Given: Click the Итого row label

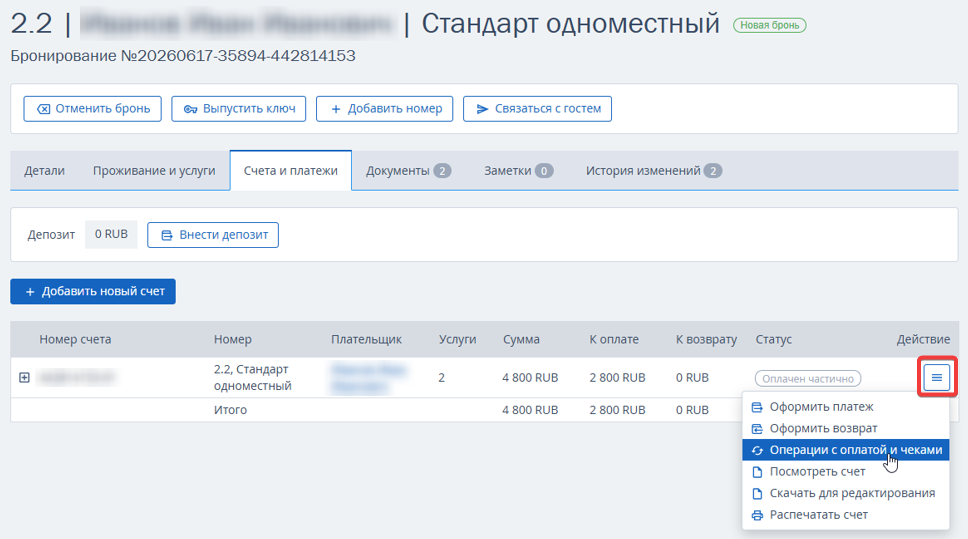Looking at the screenshot, I should [230, 410].
